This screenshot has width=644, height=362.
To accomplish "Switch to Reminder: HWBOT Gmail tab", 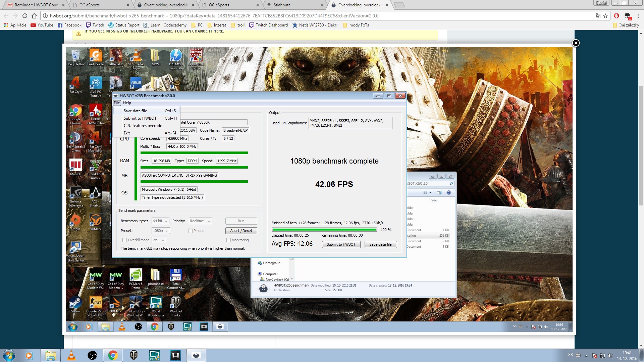I will [x=36, y=5].
